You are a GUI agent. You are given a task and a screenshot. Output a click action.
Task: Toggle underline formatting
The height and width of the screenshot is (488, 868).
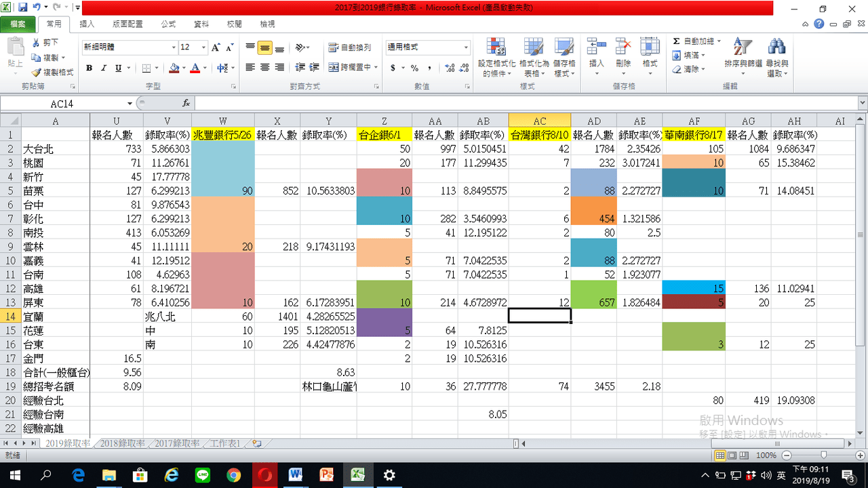[x=118, y=68]
